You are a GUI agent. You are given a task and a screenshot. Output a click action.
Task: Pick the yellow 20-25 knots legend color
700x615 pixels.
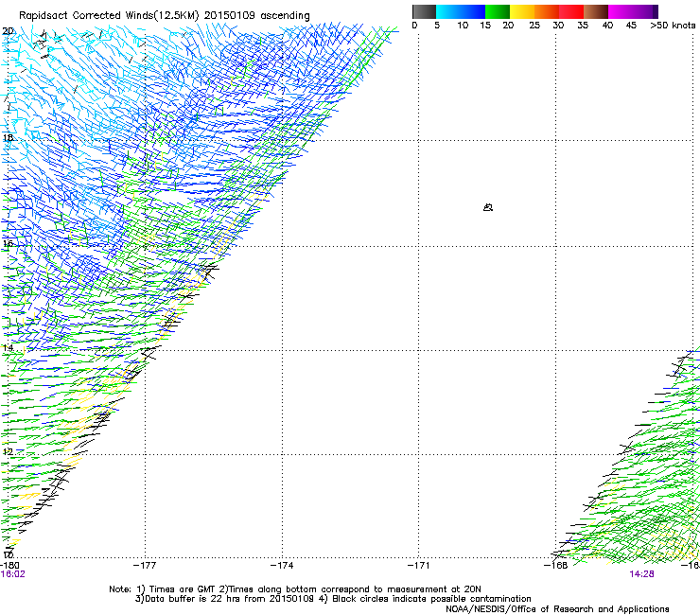pos(522,11)
